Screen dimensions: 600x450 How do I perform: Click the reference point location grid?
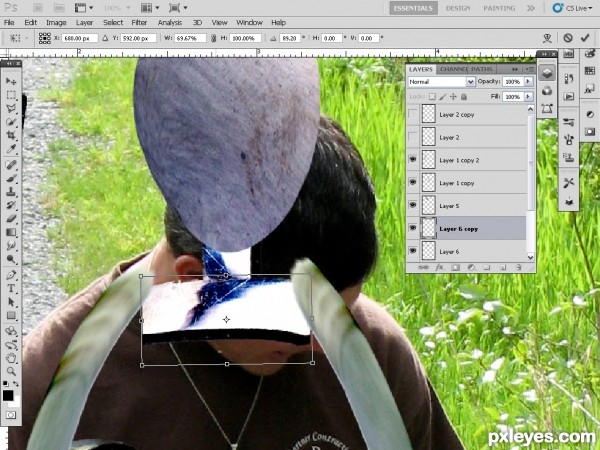(x=45, y=38)
